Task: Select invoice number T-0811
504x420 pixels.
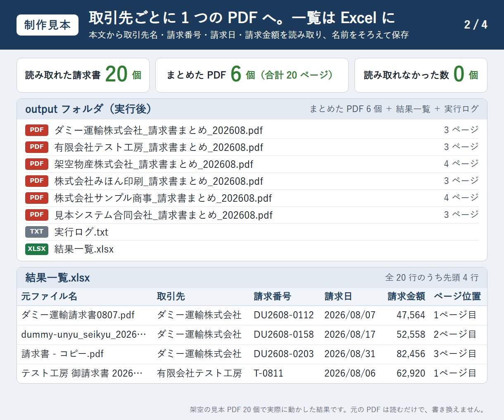Action: click(x=269, y=373)
